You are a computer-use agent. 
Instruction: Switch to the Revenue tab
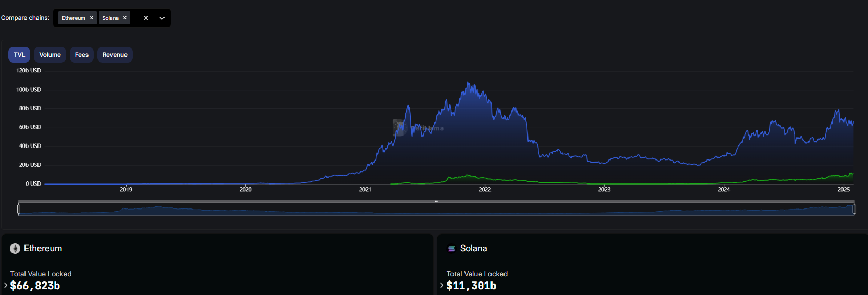[115, 55]
